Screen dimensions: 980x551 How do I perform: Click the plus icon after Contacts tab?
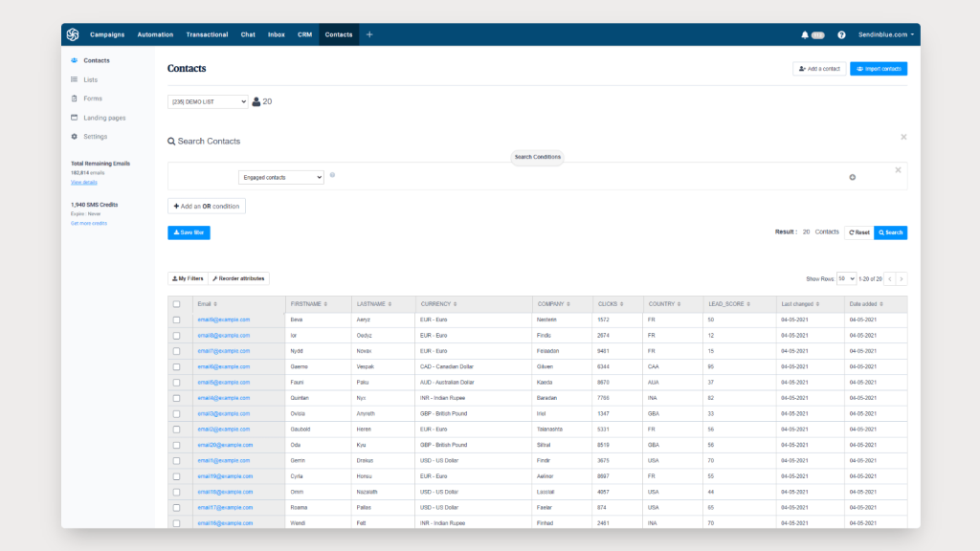(x=369, y=34)
